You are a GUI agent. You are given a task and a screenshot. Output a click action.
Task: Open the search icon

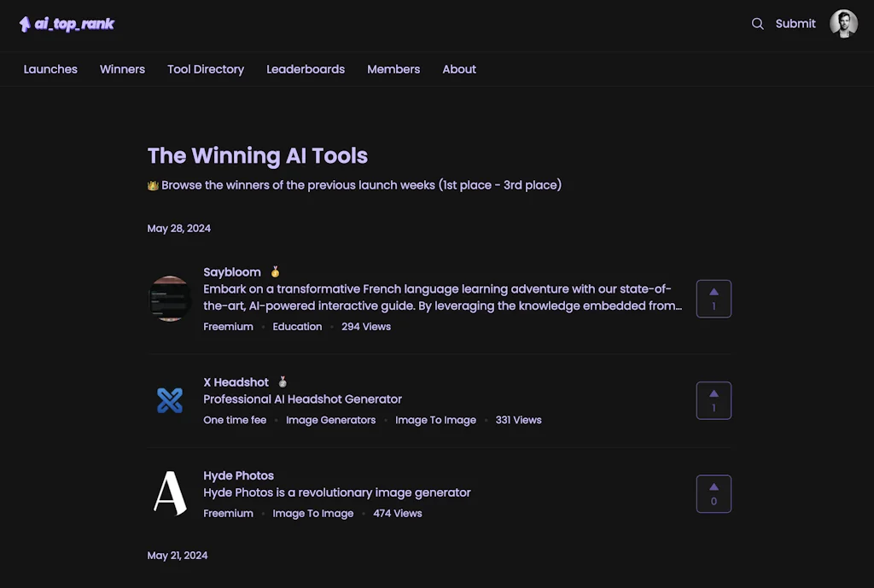point(758,24)
